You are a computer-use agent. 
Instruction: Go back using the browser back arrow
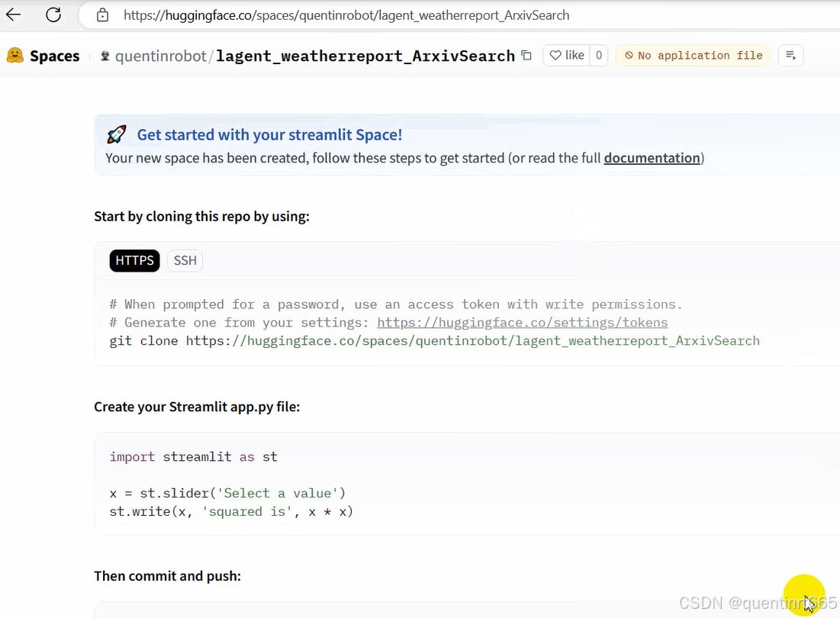click(14, 15)
